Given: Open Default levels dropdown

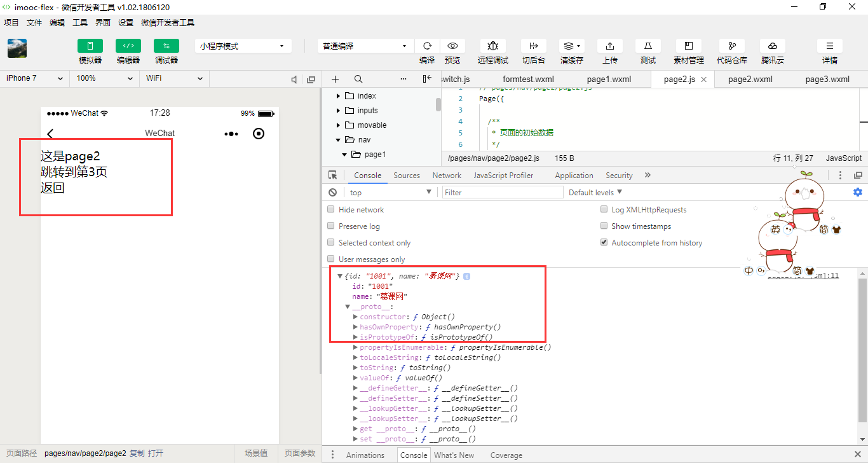Looking at the screenshot, I should tap(595, 192).
